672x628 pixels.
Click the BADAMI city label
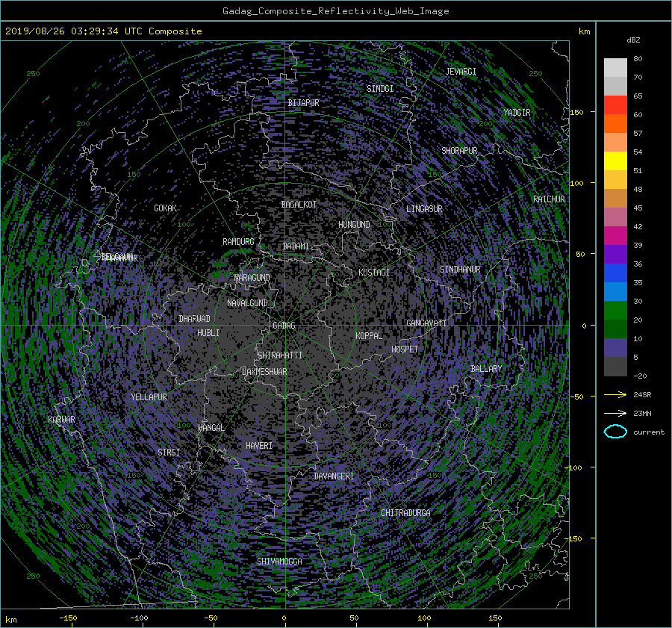[296, 246]
